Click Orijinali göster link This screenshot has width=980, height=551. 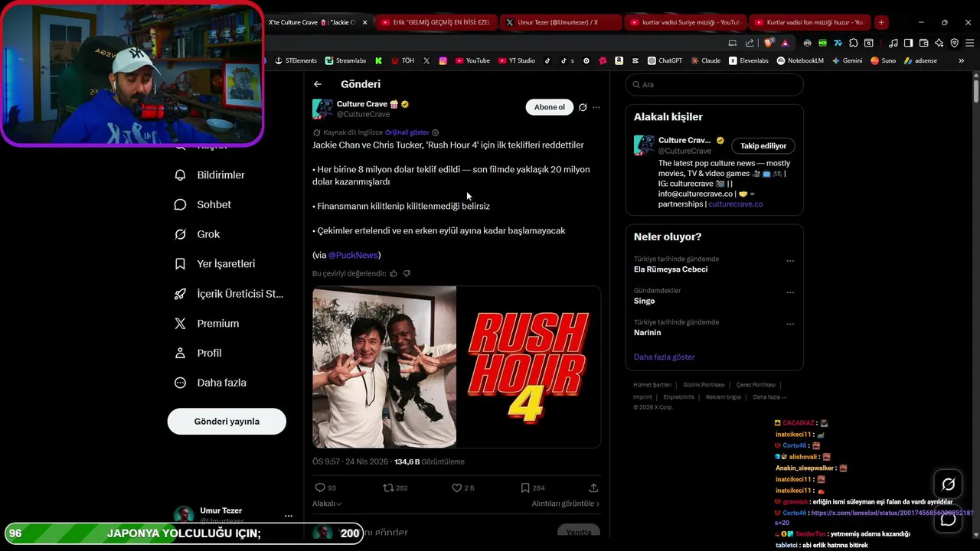coord(407,132)
